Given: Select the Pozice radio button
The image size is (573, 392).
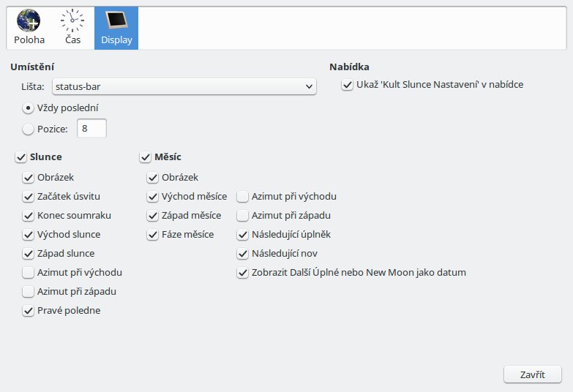Looking at the screenshot, I should point(28,129).
